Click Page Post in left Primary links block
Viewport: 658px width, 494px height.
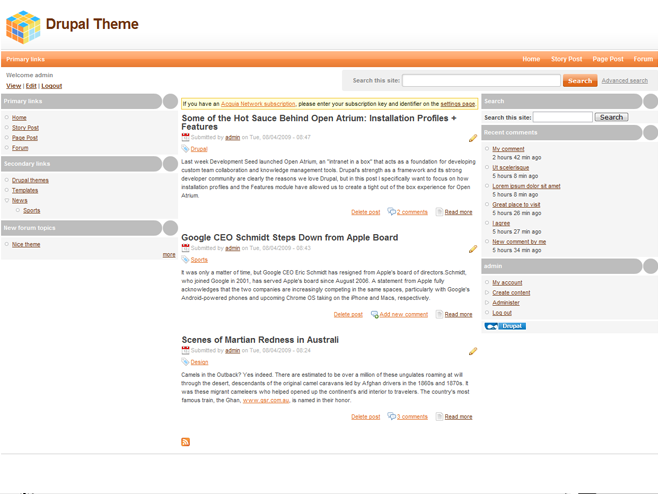(25, 138)
